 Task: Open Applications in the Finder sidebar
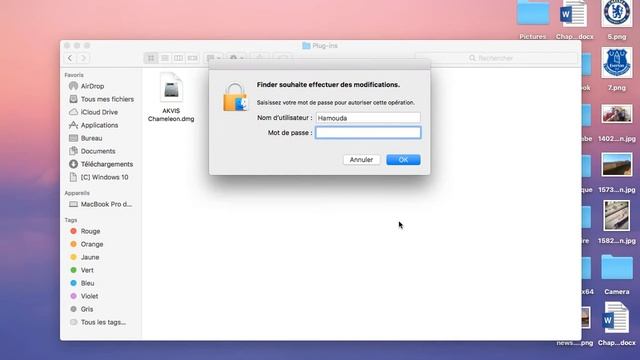click(100, 125)
